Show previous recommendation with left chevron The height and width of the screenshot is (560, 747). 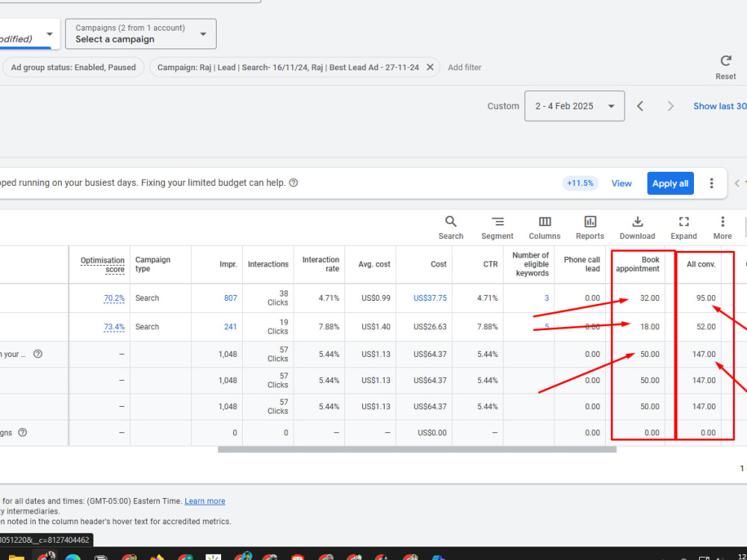[737, 184]
